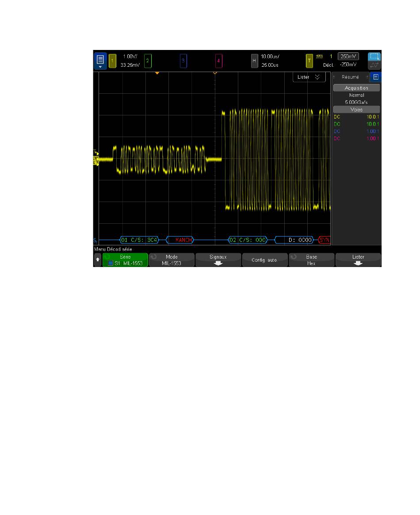Click the red SYN decode packet
Screen dimensions: 420x515
click(324, 240)
